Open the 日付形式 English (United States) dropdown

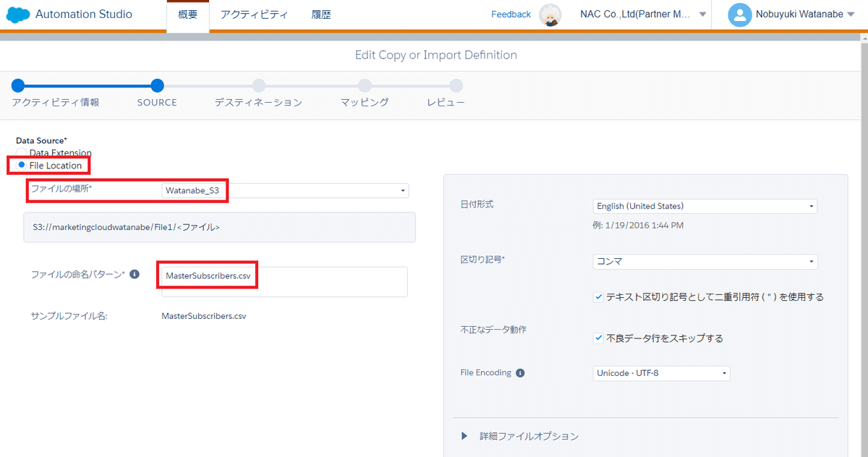point(705,206)
